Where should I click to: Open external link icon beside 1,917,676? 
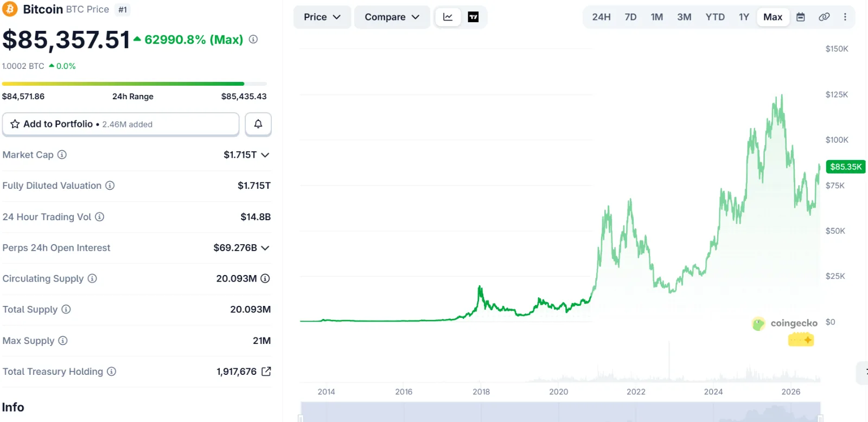266,372
